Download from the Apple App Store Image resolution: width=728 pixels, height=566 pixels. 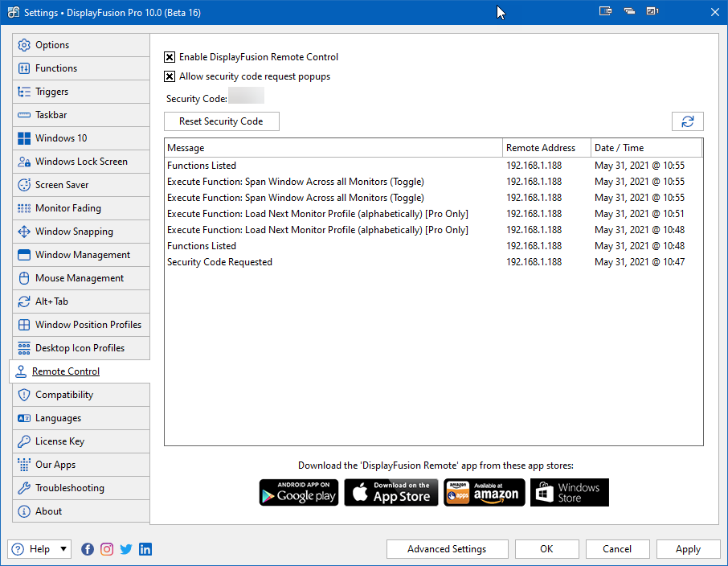391,492
